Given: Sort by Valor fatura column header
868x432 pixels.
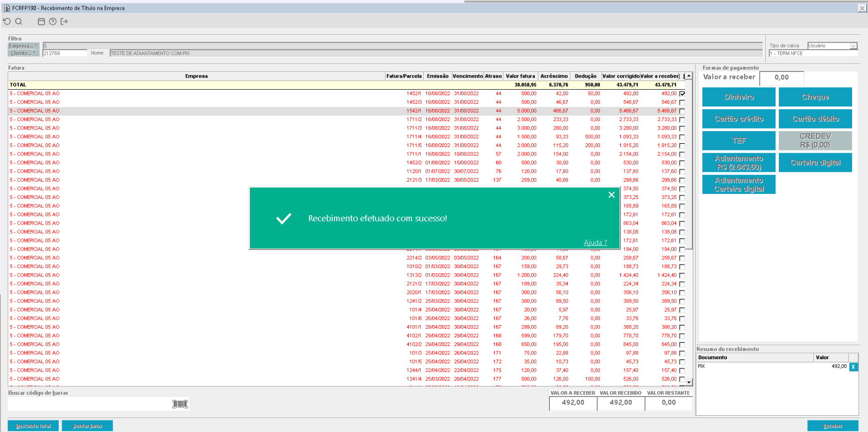Looking at the screenshot, I should click(520, 76).
